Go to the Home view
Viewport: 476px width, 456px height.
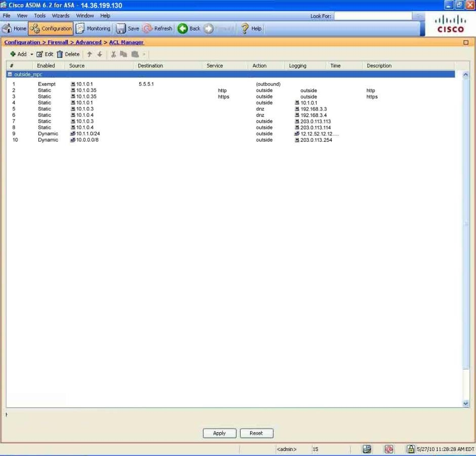pos(14,28)
